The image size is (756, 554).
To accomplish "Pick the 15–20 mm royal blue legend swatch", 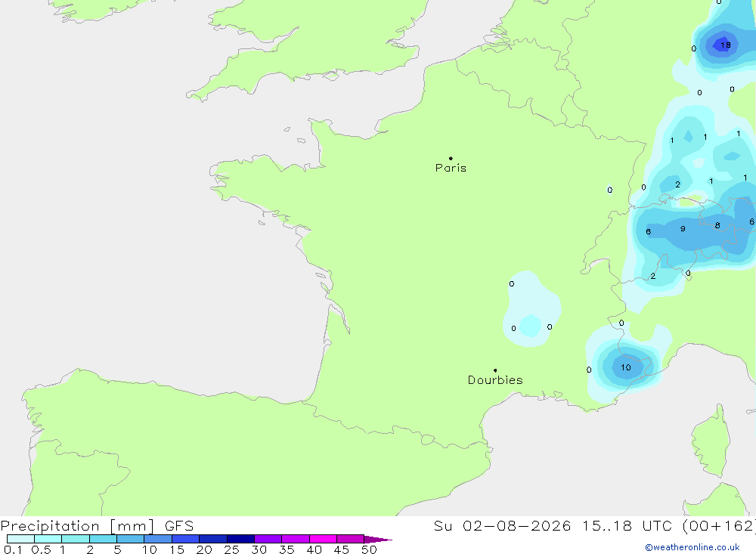I will tap(186, 539).
